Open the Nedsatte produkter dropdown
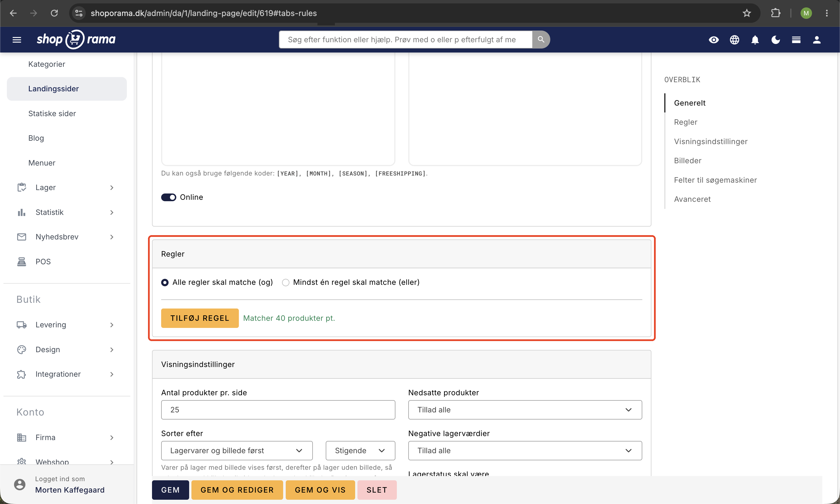Image resolution: width=840 pixels, height=504 pixels. point(525,410)
